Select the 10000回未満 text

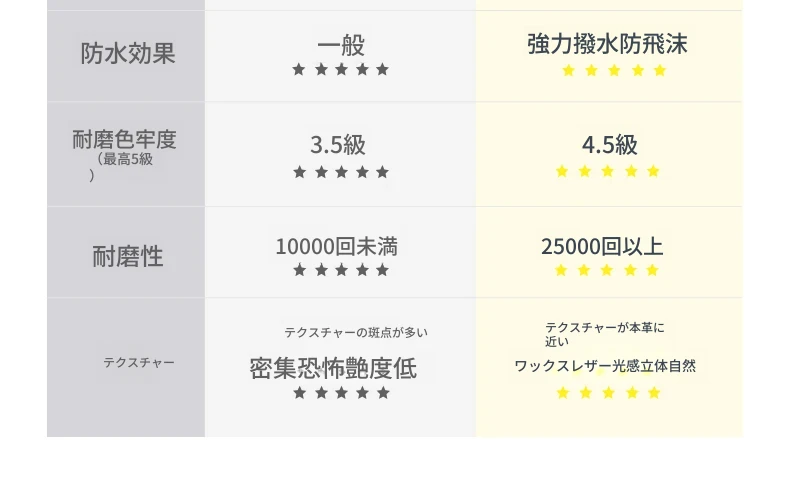tap(337, 246)
